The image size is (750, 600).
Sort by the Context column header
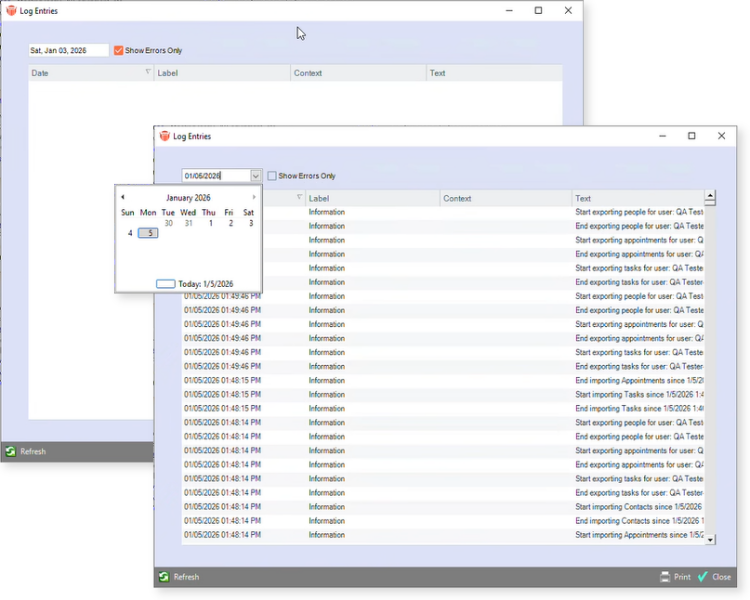tap(505, 198)
